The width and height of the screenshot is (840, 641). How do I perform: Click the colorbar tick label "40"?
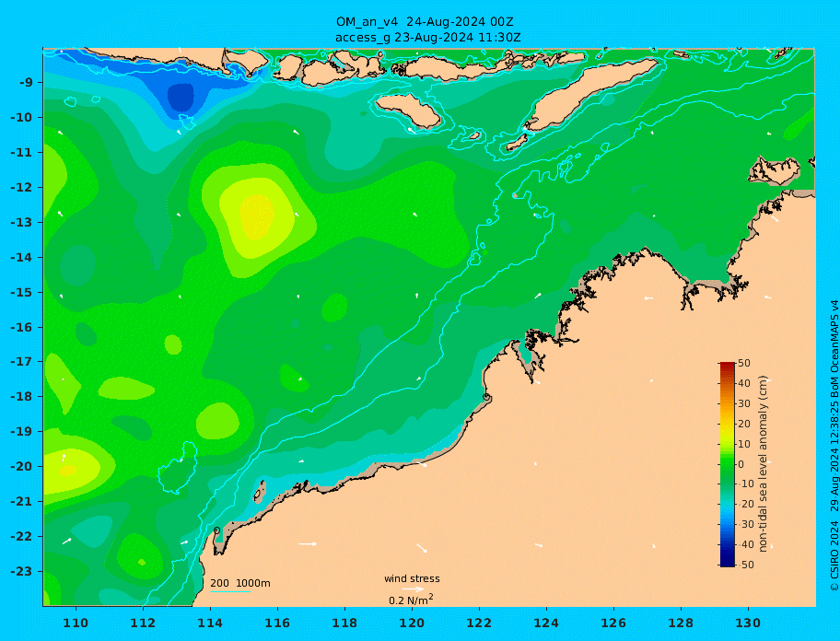tap(744, 383)
